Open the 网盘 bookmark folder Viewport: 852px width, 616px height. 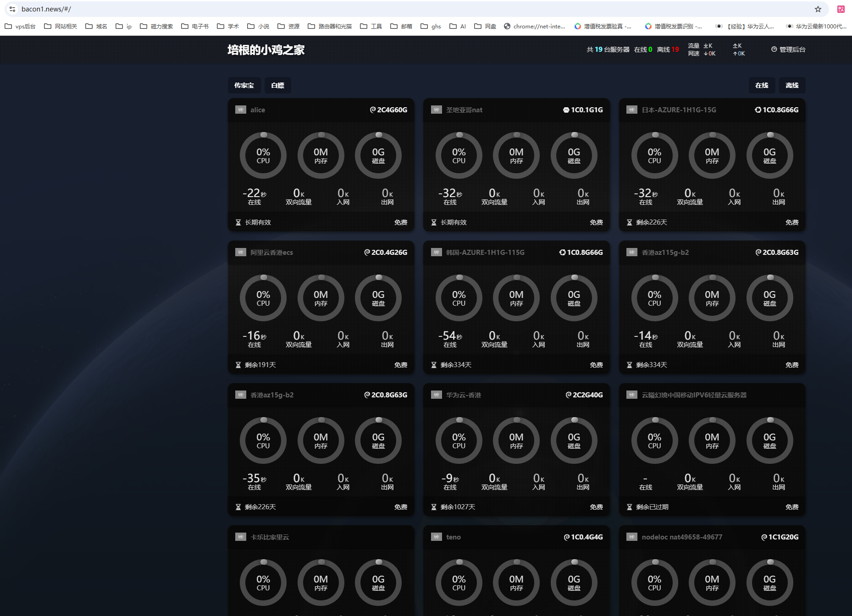click(485, 26)
